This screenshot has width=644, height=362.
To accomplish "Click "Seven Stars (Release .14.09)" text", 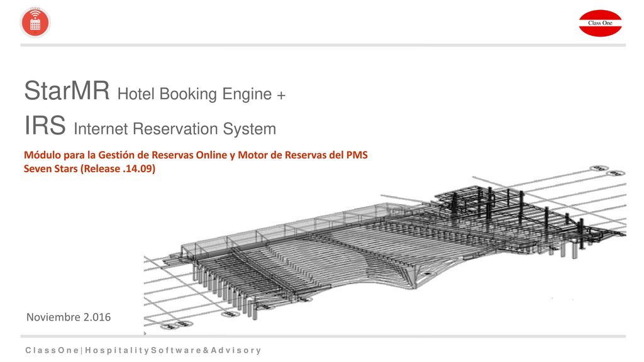I will click(89, 168).
